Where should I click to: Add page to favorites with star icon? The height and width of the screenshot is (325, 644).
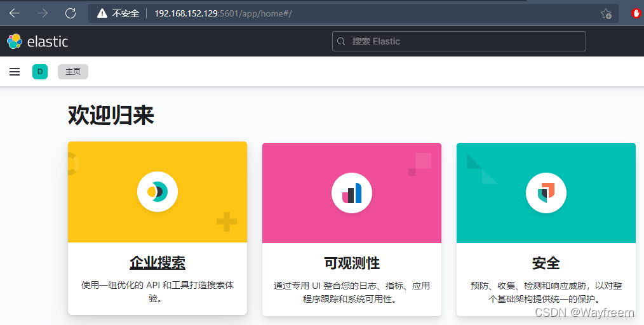point(607,13)
